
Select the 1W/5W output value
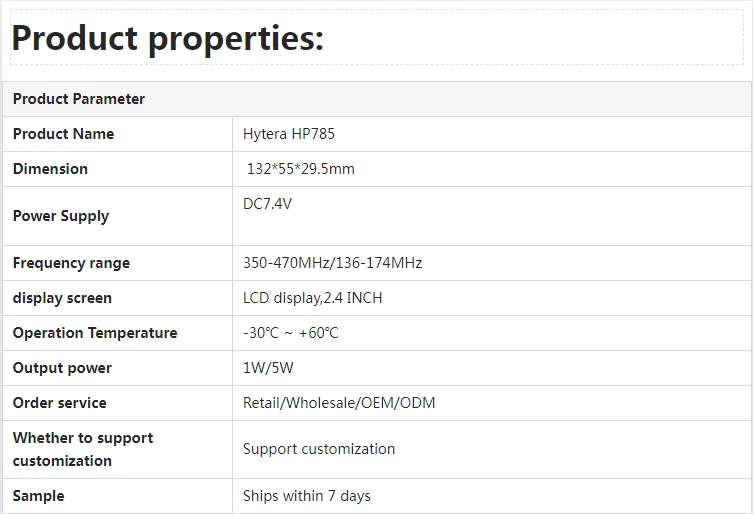pos(269,368)
